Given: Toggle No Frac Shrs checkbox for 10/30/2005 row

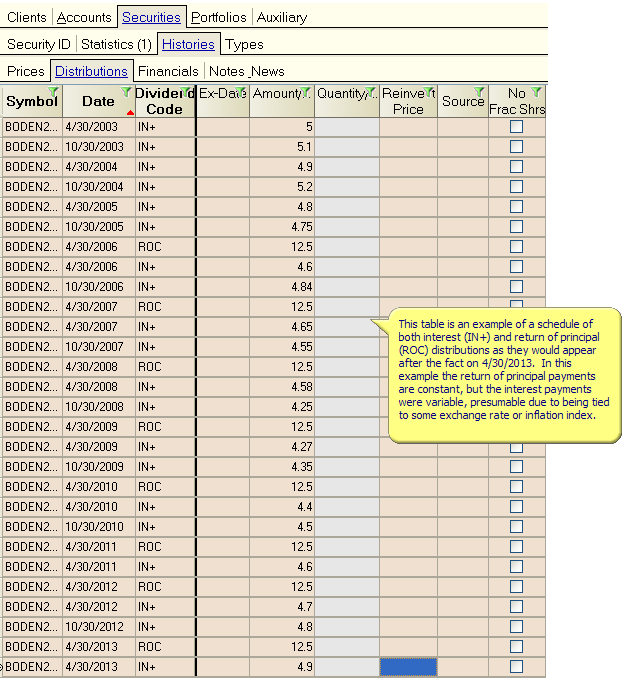Looking at the screenshot, I should click(516, 227).
